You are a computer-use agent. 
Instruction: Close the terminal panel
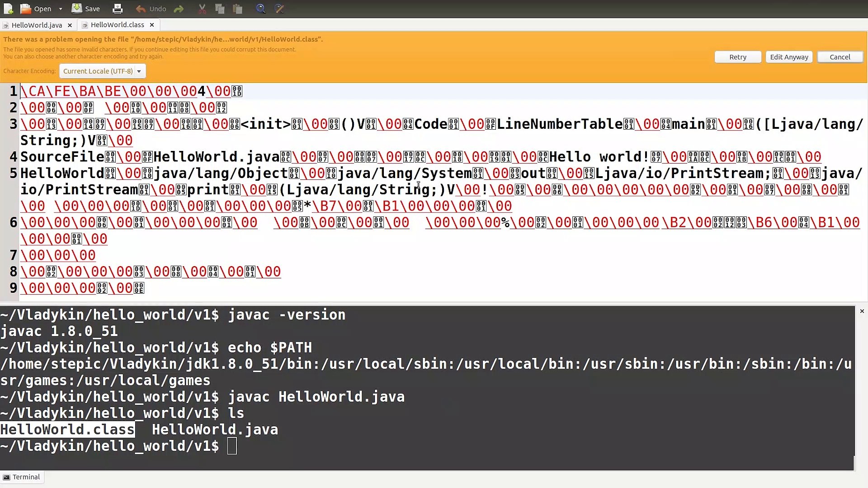[x=862, y=311]
